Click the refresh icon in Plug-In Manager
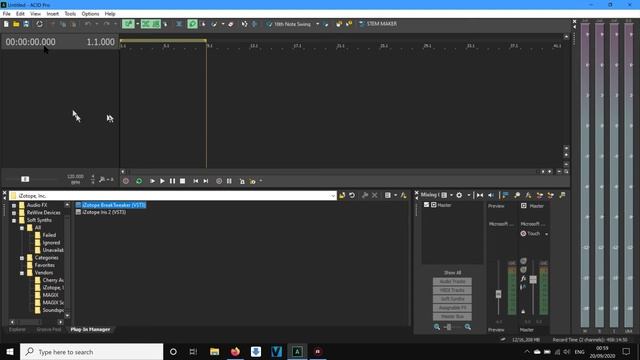Screen dimensions: 640x360 tap(352, 196)
